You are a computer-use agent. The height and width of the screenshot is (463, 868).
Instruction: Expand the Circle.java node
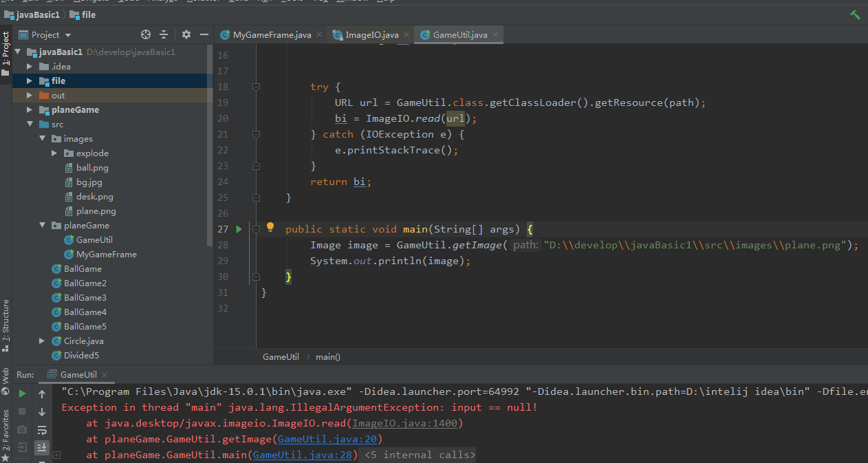42,341
